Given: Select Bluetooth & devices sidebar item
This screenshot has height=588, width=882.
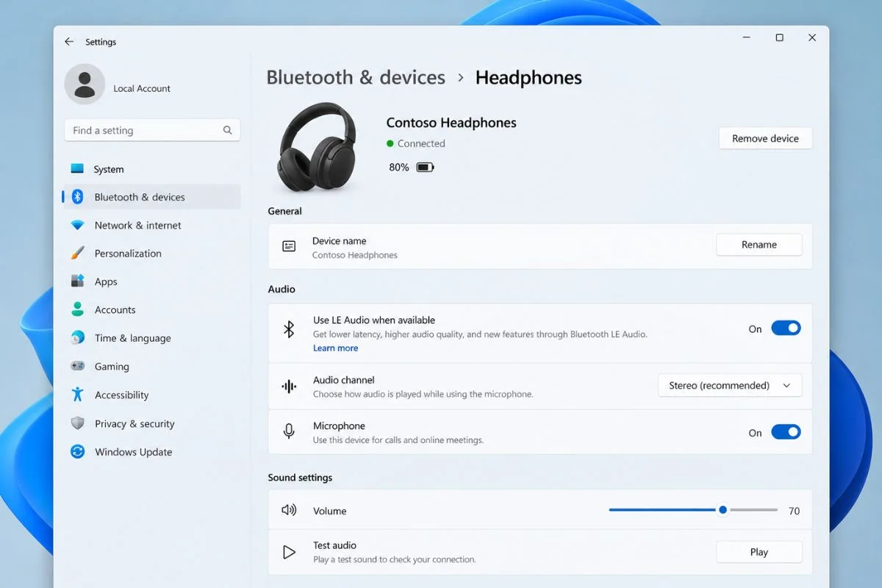Looking at the screenshot, I should pyautogui.click(x=151, y=197).
